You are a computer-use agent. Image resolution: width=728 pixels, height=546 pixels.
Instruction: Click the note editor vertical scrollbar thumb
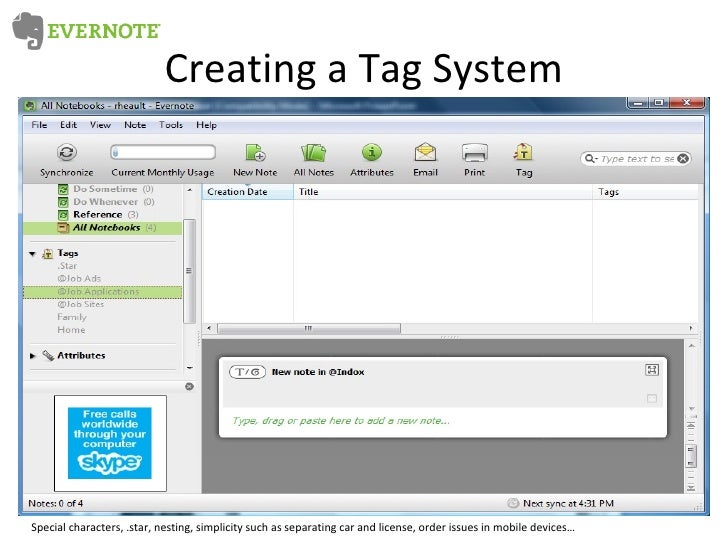tap(691, 455)
